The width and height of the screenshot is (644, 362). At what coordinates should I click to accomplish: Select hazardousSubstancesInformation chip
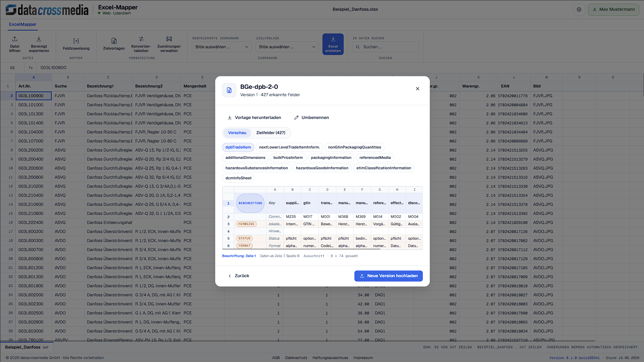pyautogui.click(x=257, y=168)
